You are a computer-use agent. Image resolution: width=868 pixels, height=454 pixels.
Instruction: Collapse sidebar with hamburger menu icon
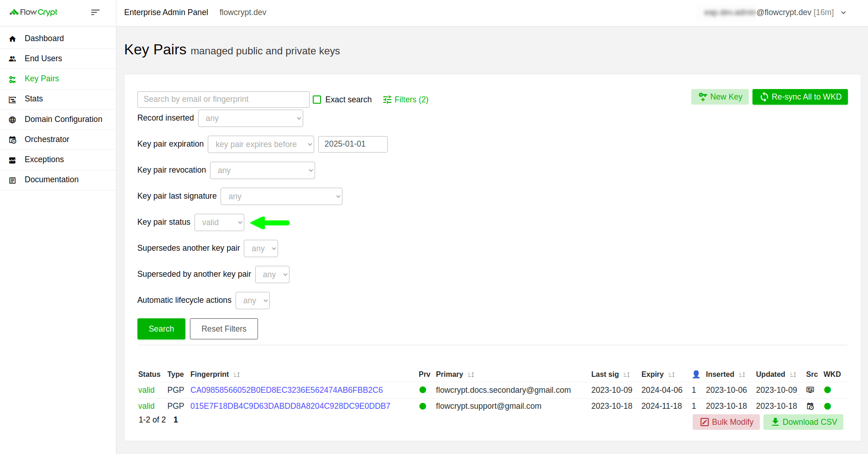95,12
